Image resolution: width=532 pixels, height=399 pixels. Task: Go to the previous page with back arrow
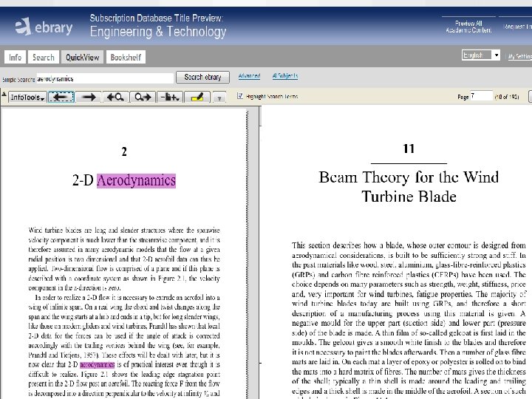[61, 97]
